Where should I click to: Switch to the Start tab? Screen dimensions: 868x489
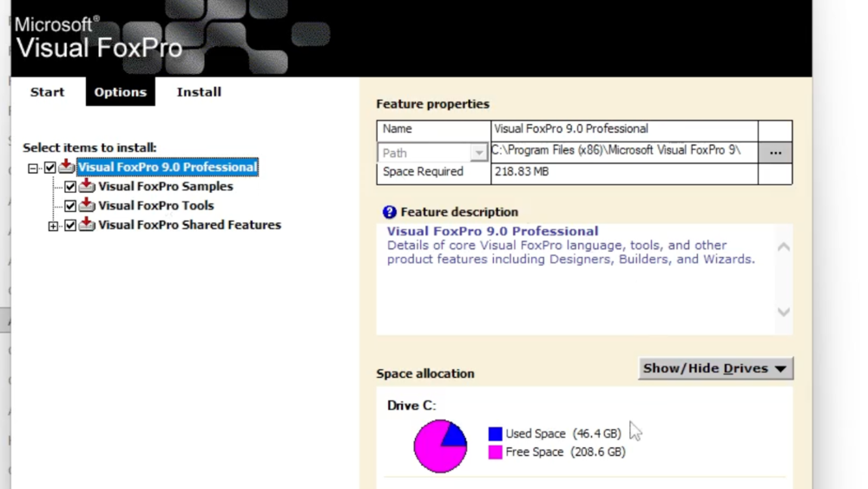(47, 92)
